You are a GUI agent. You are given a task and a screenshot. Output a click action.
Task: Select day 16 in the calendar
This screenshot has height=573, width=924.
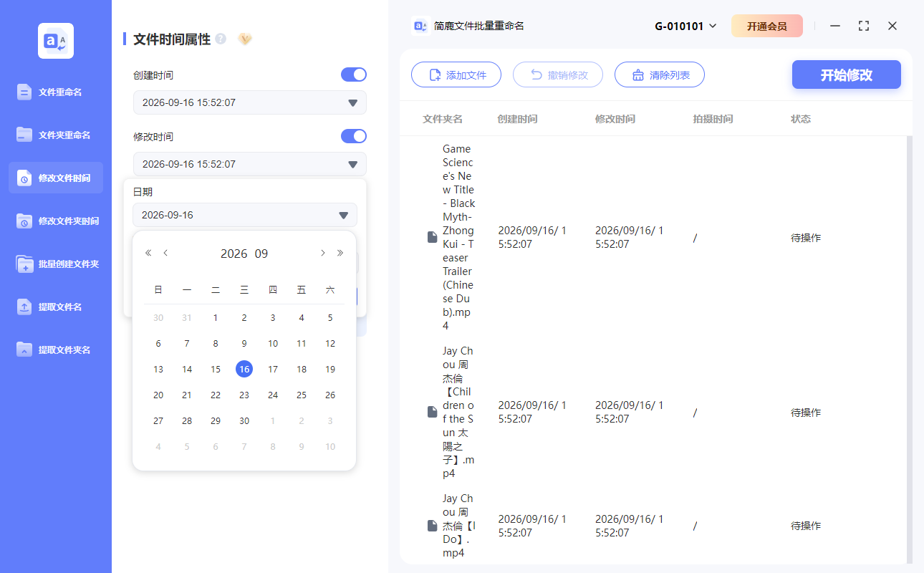click(244, 369)
